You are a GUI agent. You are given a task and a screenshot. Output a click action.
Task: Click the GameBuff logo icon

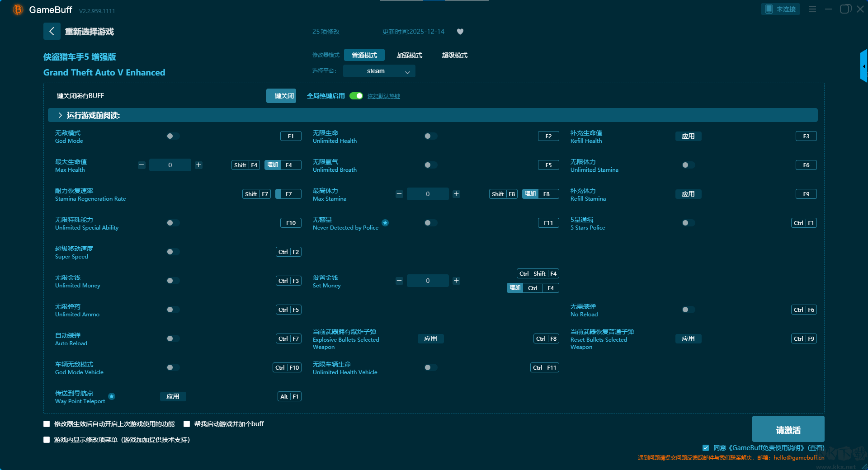(18, 9)
